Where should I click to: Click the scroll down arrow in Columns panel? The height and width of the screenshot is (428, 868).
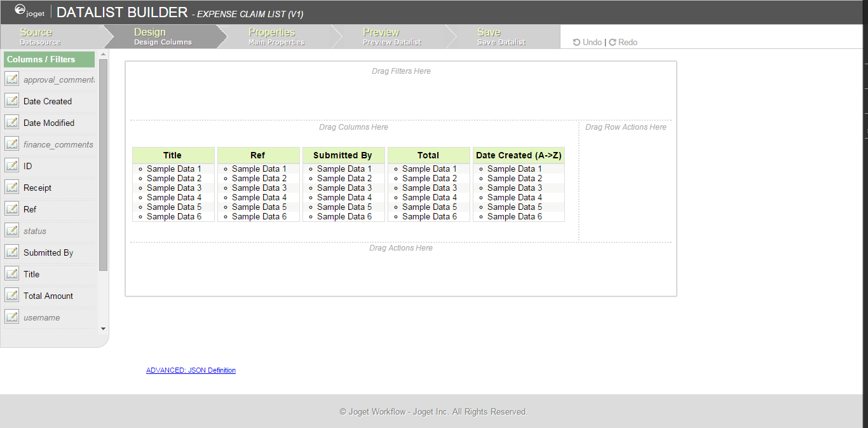pyautogui.click(x=104, y=329)
